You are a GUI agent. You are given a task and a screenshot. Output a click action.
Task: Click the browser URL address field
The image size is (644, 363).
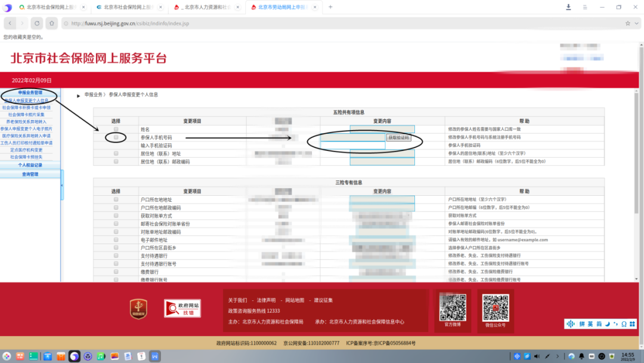pos(345,23)
